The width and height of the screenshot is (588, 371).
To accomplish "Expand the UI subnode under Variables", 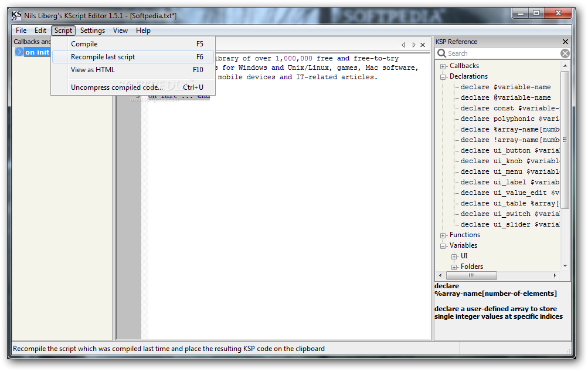I will tap(454, 257).
